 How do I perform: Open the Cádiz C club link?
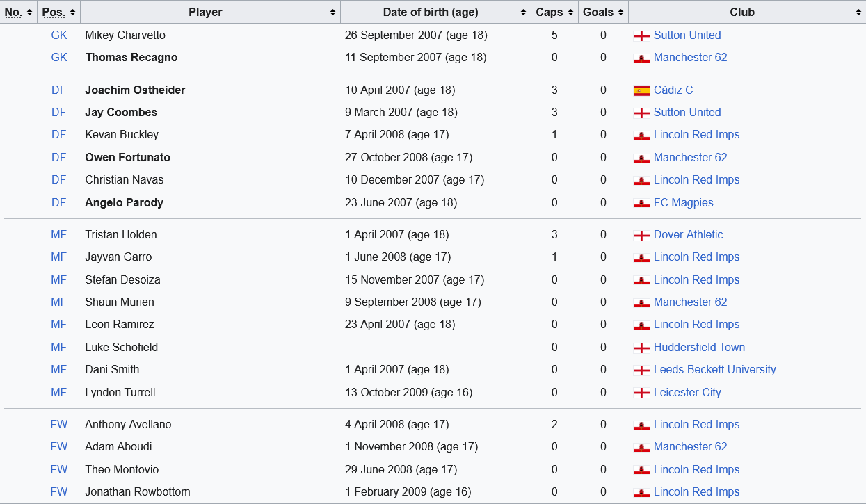tap(673, 90)
